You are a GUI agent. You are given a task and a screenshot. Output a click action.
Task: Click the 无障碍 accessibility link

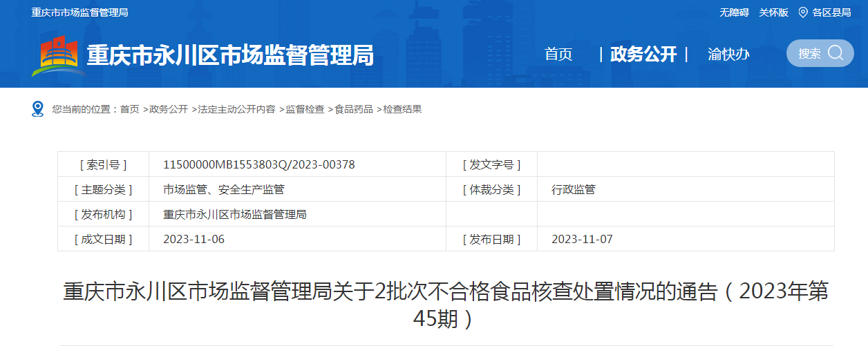click(x=734, y=12)
